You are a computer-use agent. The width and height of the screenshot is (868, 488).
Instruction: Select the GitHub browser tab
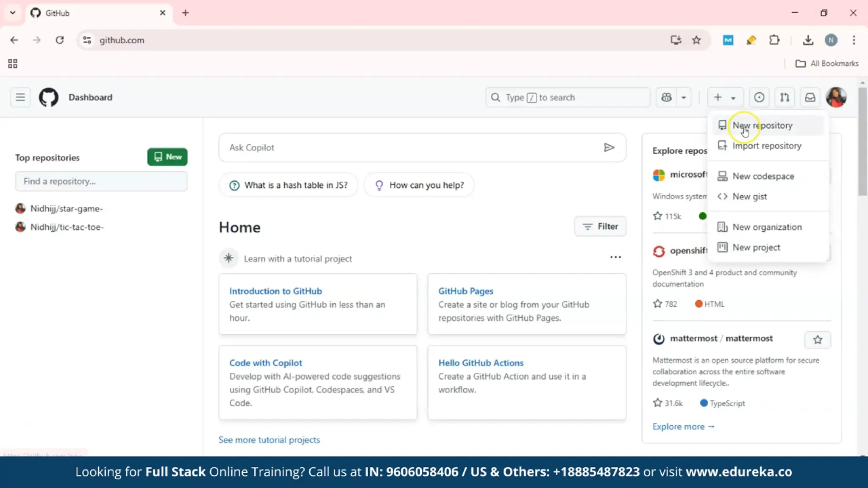point(98,13)
